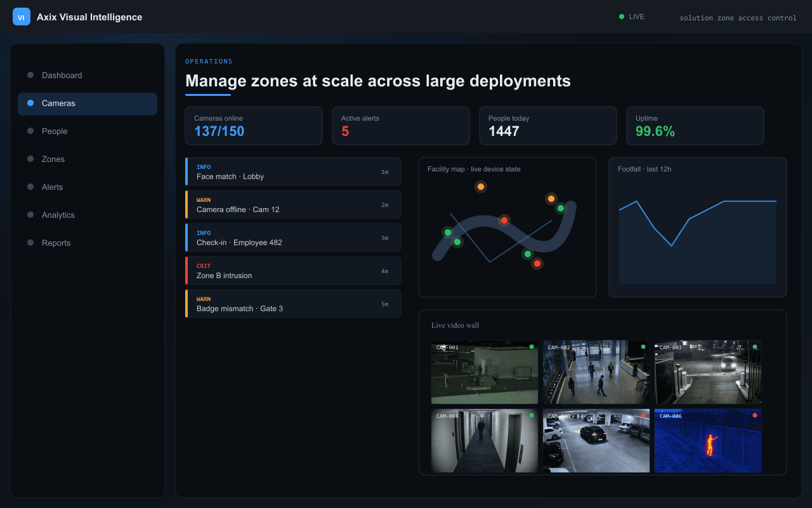Select Cameras in the sidebar

click(88, 103)
